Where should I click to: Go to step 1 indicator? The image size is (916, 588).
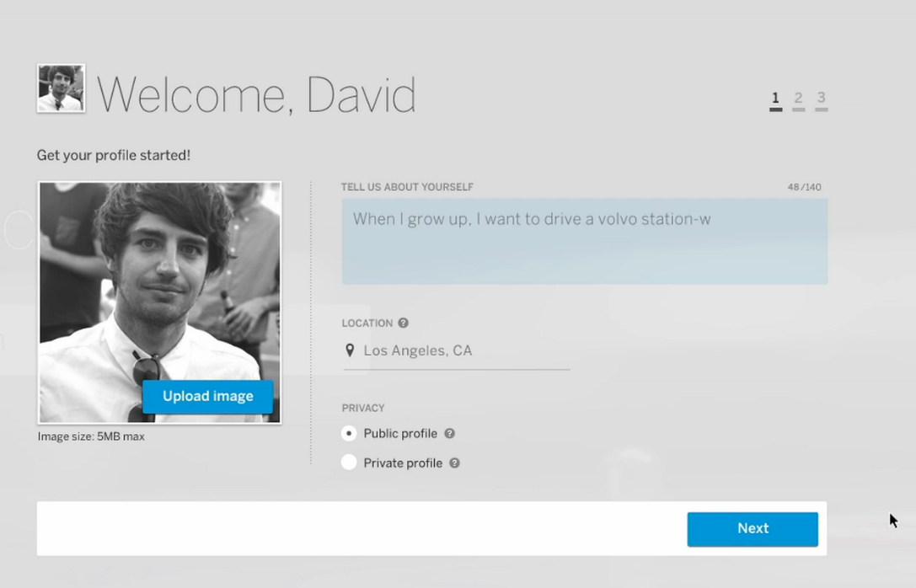775,100
